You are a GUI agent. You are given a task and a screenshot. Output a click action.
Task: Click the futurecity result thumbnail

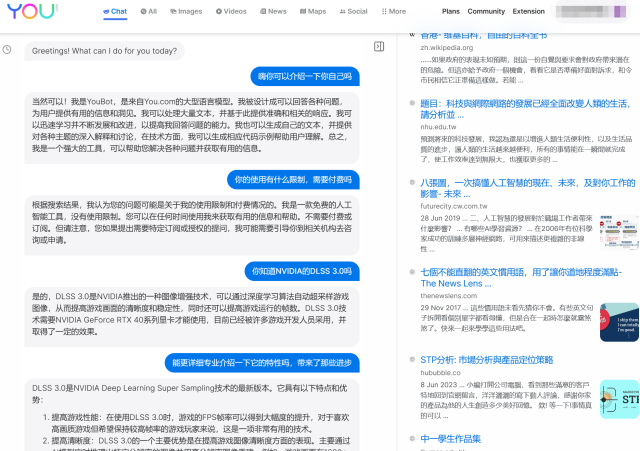(x=619, y=232)
